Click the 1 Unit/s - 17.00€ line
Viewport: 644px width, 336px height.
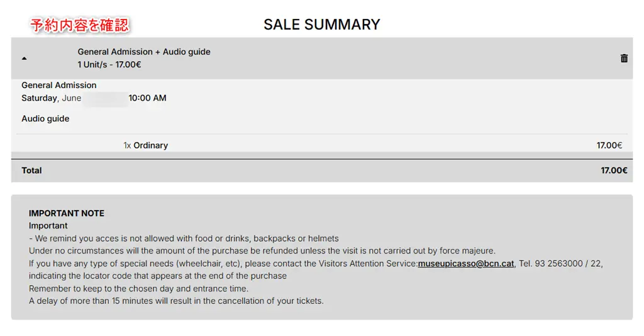tap(109, 64)
